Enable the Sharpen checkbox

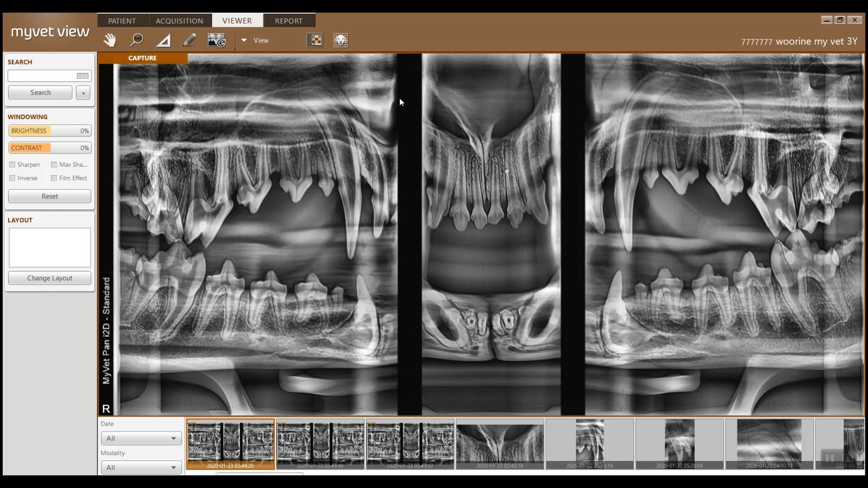coord(13,164)
